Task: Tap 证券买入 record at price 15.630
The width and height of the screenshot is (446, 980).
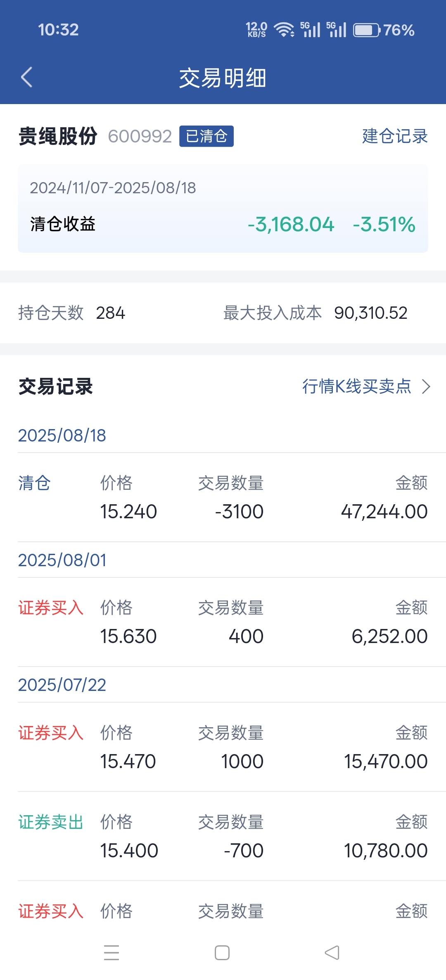Action: [x=223, y=622]
